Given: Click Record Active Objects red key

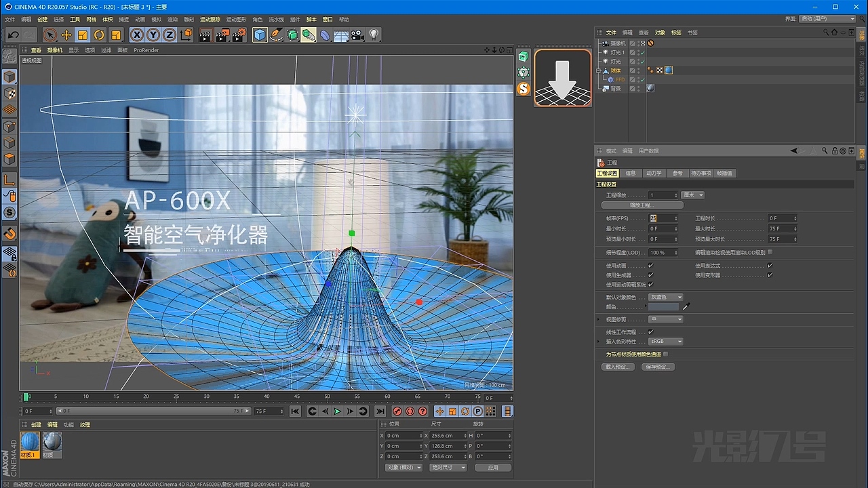Looking at the screenshot, I should (397, 411).
